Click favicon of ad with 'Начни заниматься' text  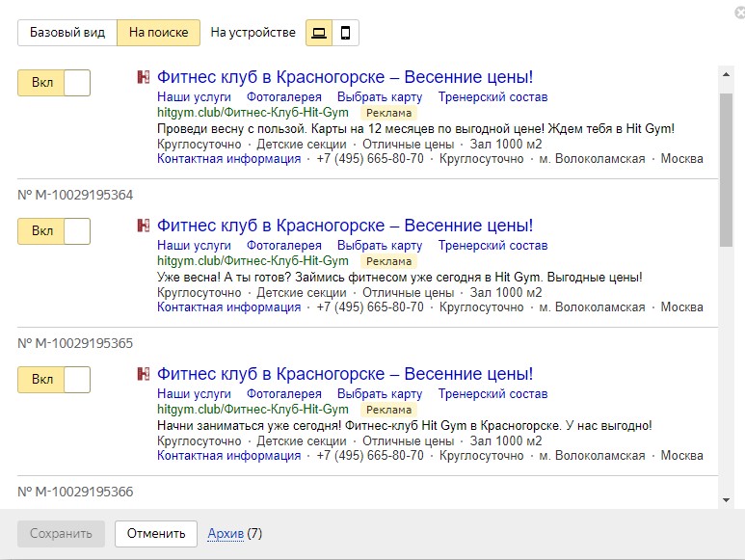[x=143, y=374]
